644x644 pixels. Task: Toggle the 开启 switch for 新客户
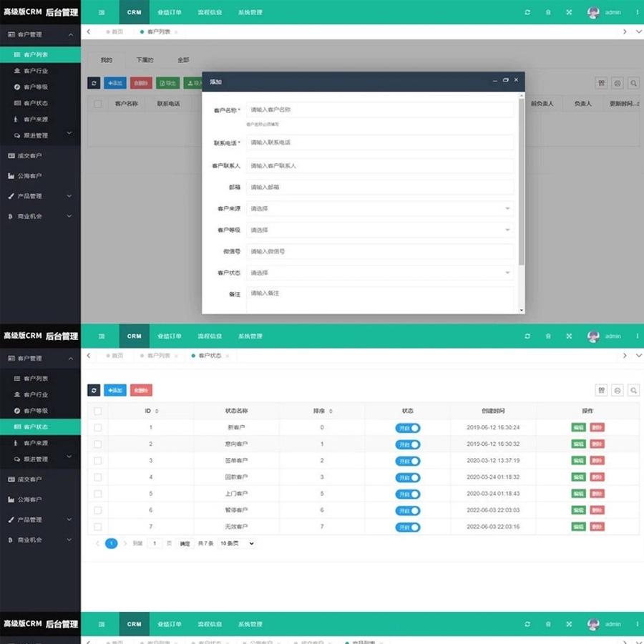(407, 428)
